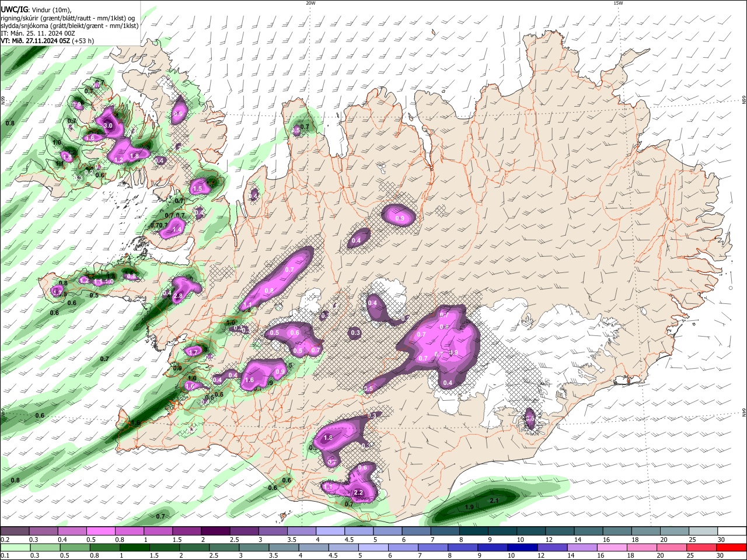Click the "64N" latitude label on the right edge
This screenshot has width=747, height=560.
(x=743, y=412)
